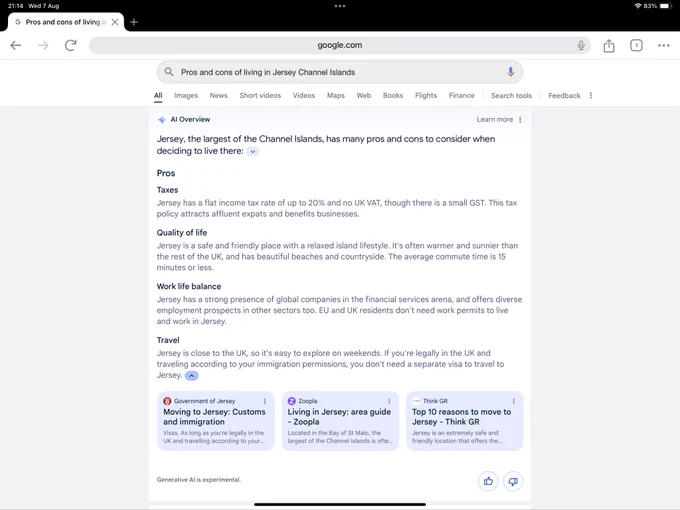Viewport: 680px width, 510px height.
Task: Switch to the News tab
Action: 219,95
